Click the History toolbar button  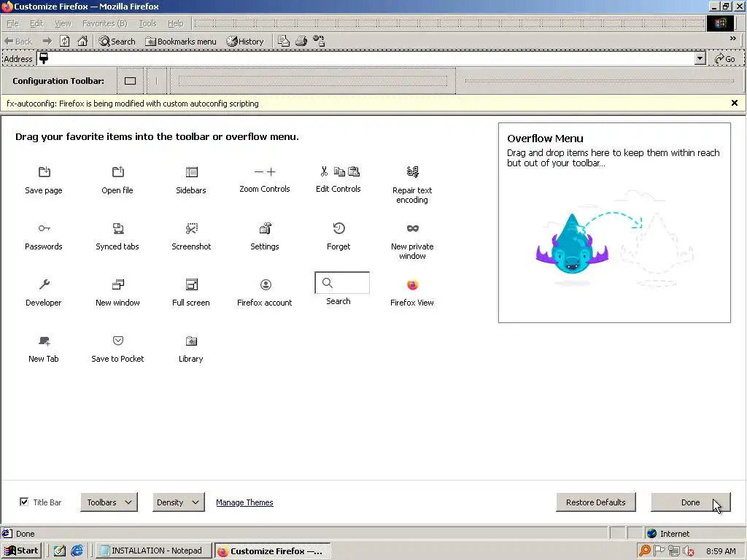245,42
